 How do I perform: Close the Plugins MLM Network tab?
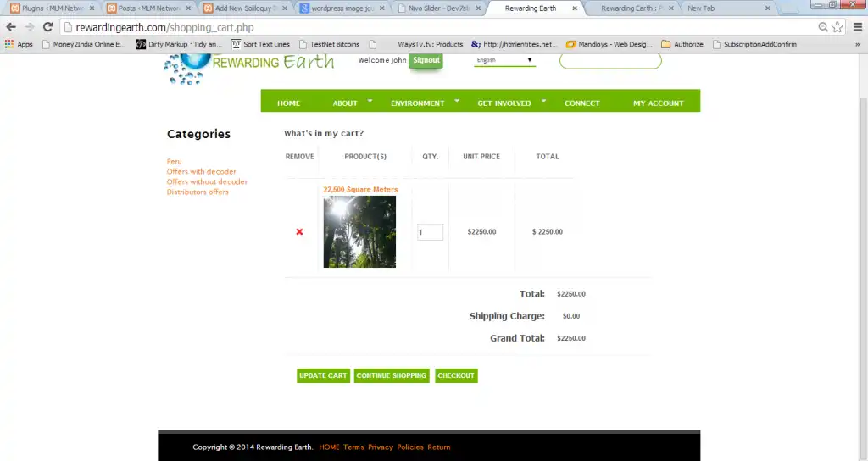coord(92,8)
